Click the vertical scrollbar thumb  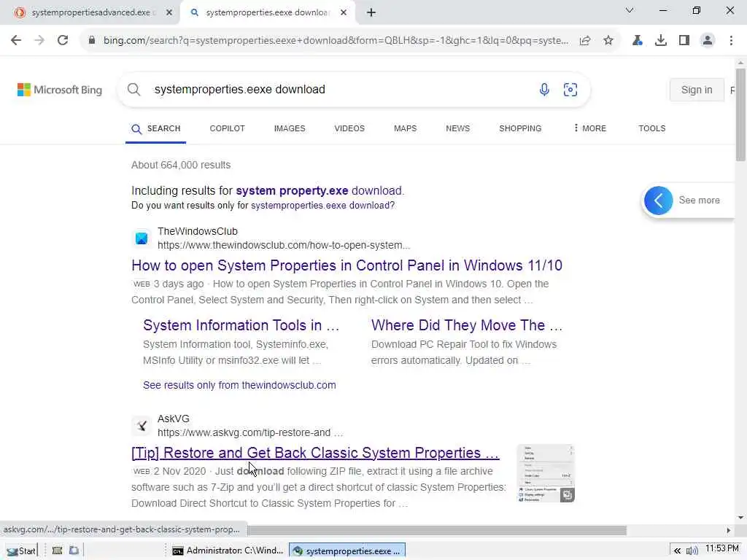click(740, 114)
